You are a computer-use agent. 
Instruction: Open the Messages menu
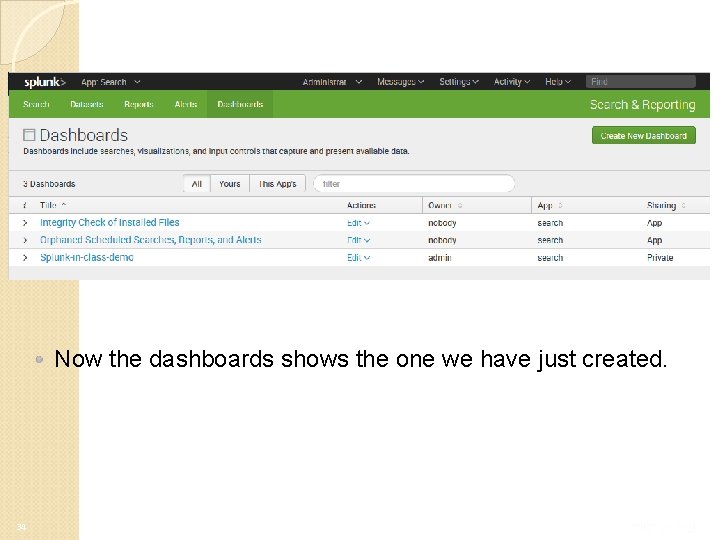400,82
